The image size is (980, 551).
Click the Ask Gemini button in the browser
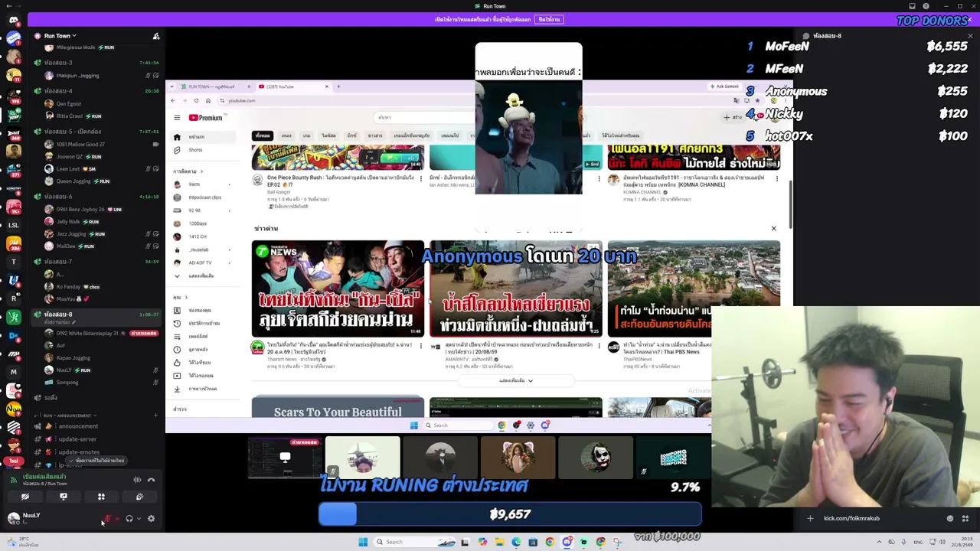724,86
